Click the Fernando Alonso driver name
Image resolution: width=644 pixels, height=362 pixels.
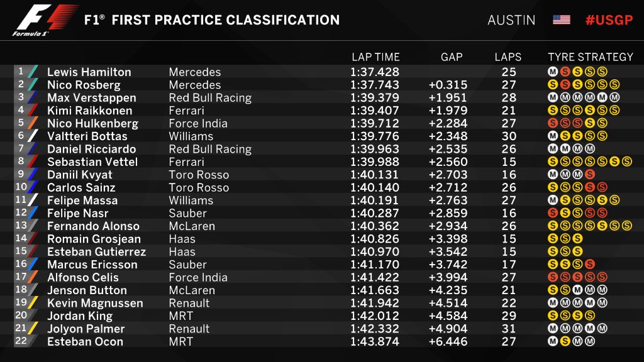tap(93, 226)
